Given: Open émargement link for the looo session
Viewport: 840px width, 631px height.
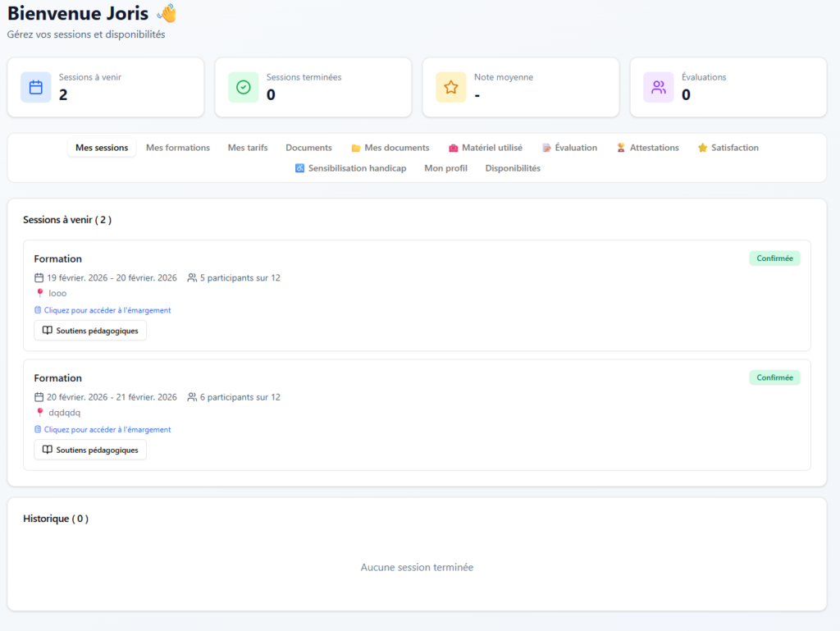Looking at the screenshot, I should [x=107, y=310].
